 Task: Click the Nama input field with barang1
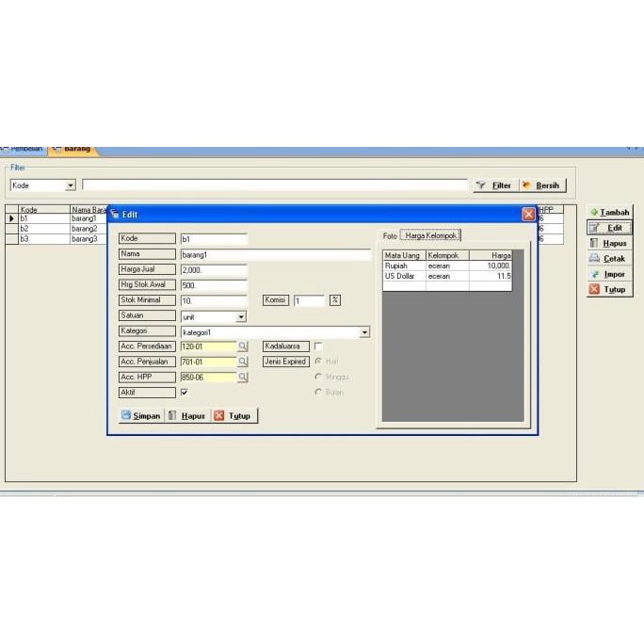[x=276, y=254]
